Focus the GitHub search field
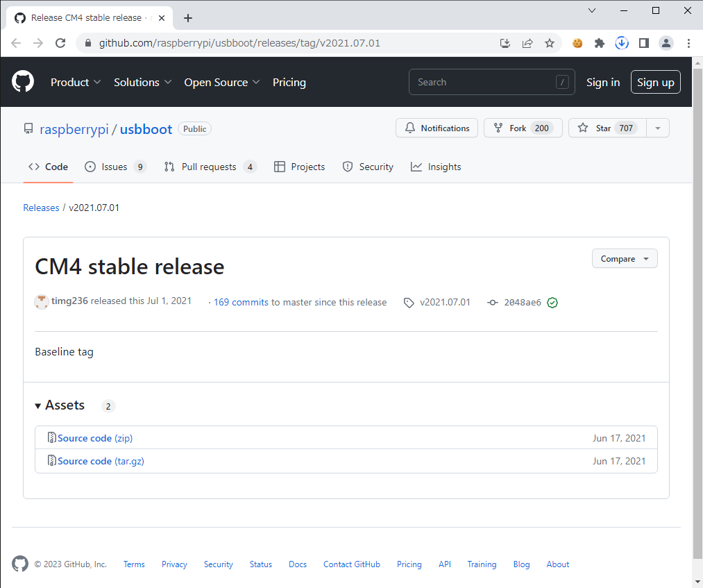The height and width of the screenshot is (588, 703). pos(491,82)
